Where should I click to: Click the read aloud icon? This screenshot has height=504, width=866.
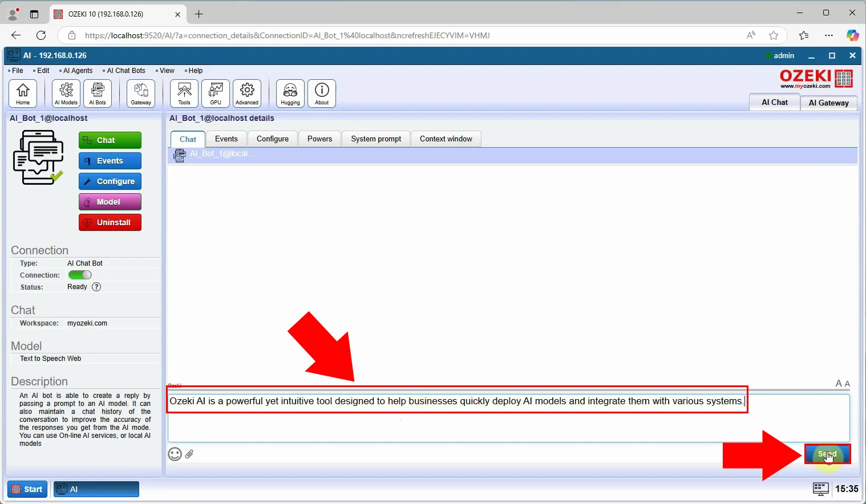click(x=751, y=35)
